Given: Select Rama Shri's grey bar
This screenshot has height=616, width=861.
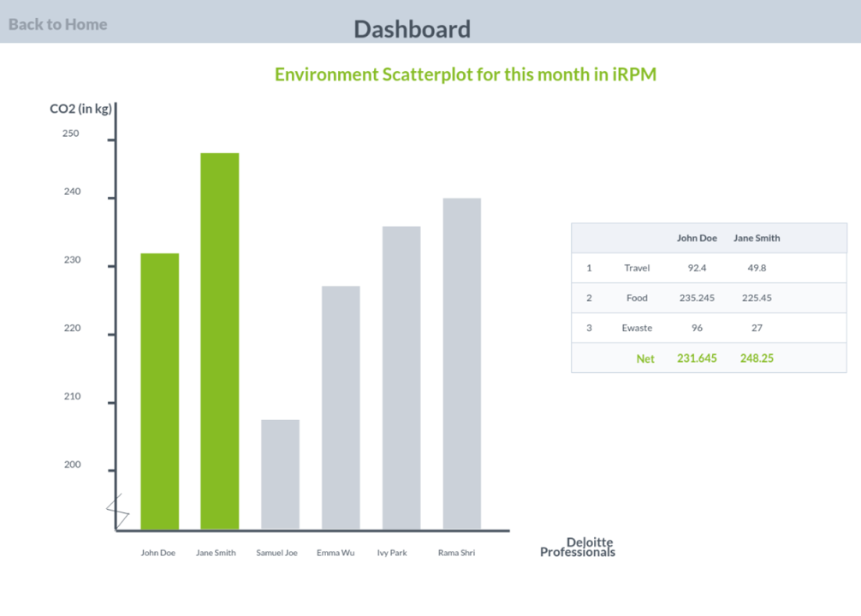Looking at the screenshot, I should pyautogui.click(x=462, y=364).
